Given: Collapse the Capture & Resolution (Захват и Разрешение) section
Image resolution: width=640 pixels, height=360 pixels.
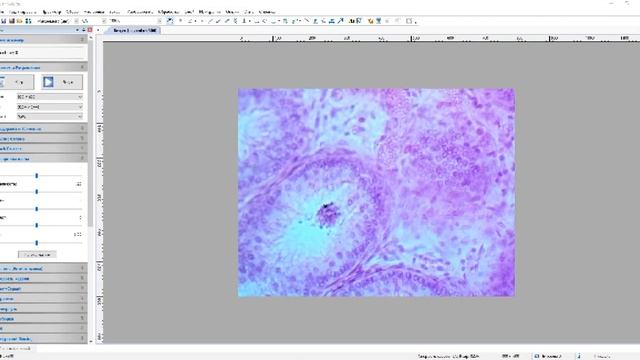Looking at the screenshot, I should click(43, 67).
